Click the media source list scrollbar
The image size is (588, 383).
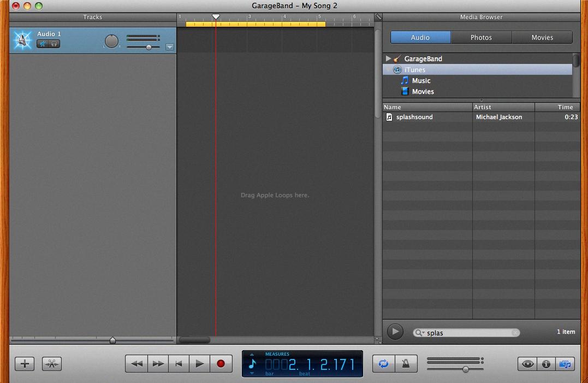click(x=577, y=61)
